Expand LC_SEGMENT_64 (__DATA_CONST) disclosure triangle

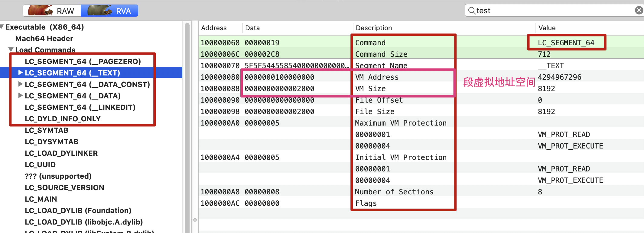20,84
